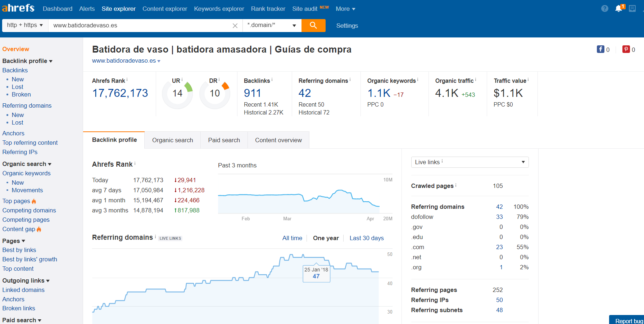Open the http + https protocol dropdown

click(25, 25)
